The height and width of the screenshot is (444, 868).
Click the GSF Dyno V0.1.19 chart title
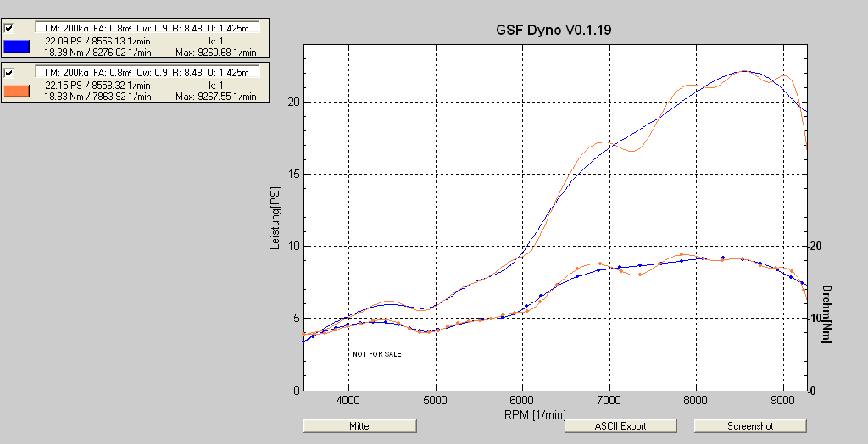tap(554, 30)
